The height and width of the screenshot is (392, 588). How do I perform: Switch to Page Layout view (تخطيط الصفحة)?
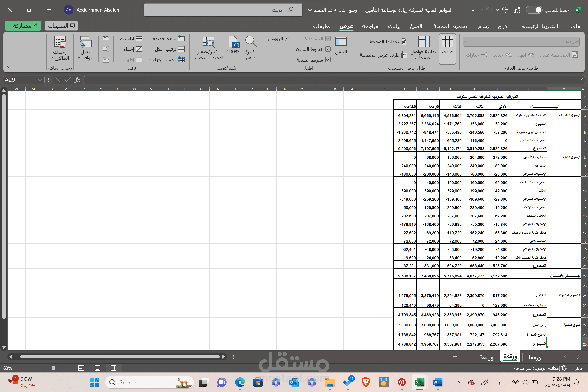tap(388, 42)
